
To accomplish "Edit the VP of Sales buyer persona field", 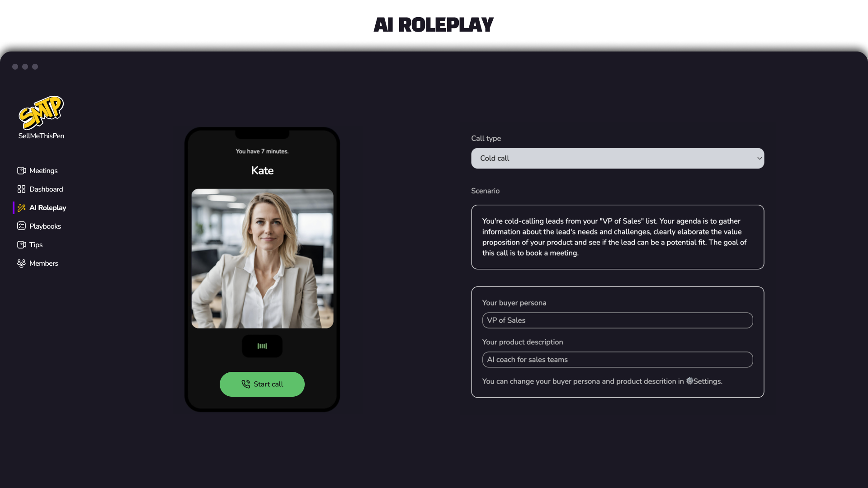I will pyautogui.click(x=618, y=320).
